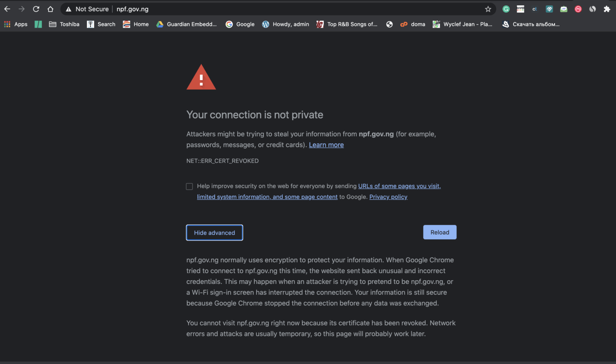Click the red Mastodon extension icon
The height and width of the screenshot is (364, 616).
(578, 8)
